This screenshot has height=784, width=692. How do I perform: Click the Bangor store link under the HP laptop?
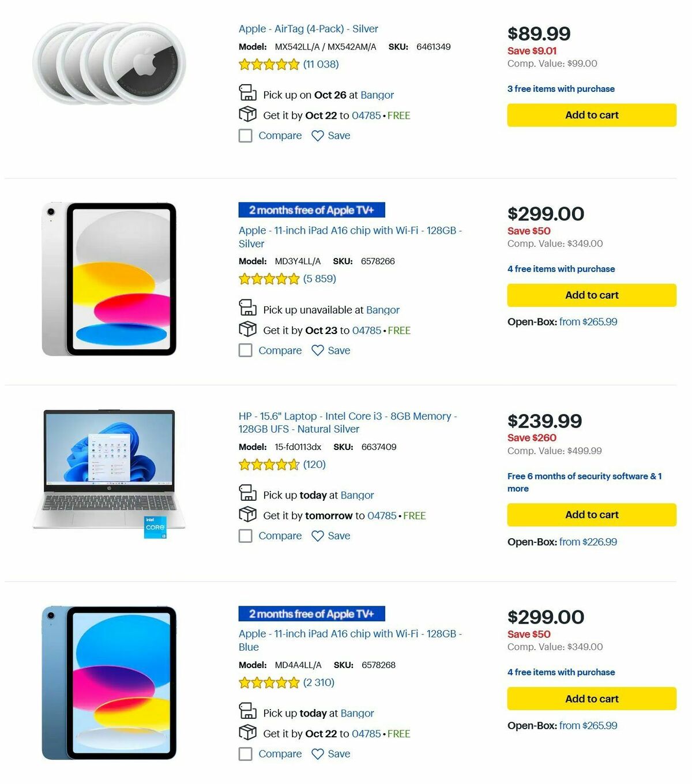[x=357, y=495]
